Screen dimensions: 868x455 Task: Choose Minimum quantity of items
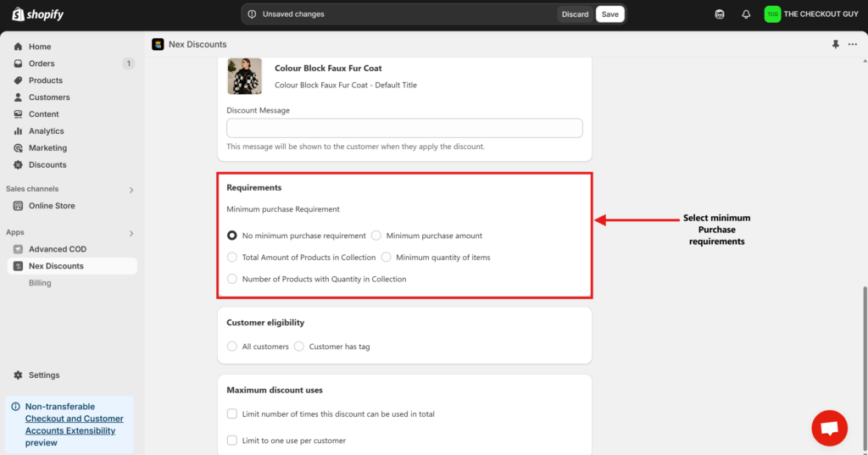coord(386,258)
